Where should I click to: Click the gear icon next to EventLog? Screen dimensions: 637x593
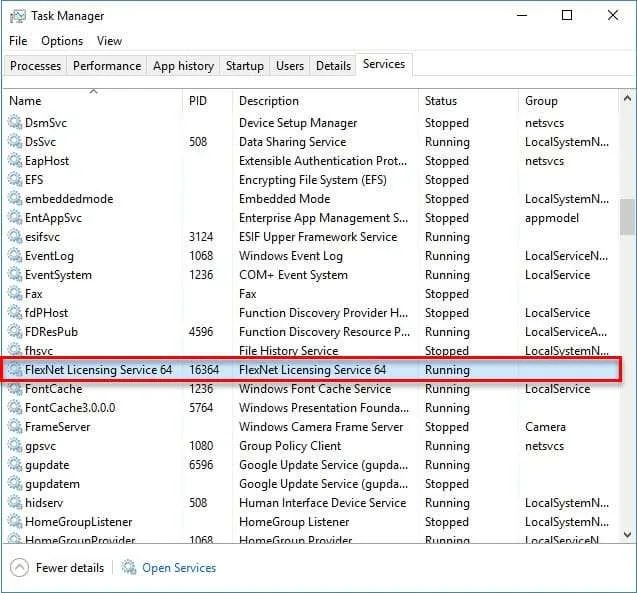(x=15, y=256)
